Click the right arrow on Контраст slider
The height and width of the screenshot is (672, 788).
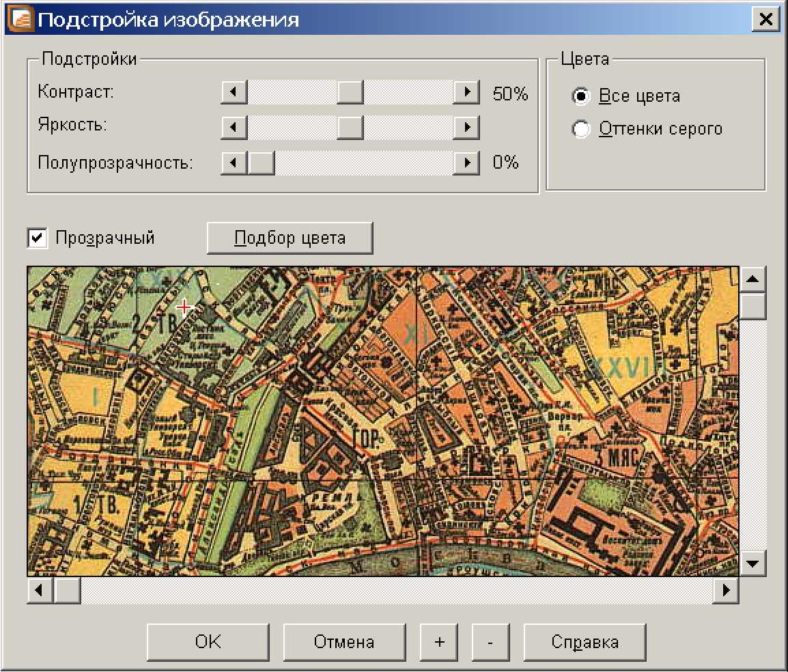[x=466, y=92]
